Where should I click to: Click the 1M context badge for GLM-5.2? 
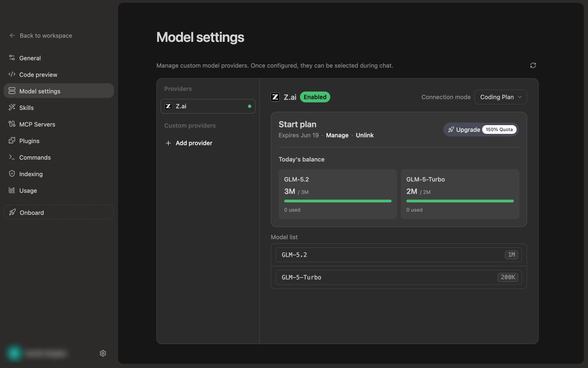pos(512,255)
